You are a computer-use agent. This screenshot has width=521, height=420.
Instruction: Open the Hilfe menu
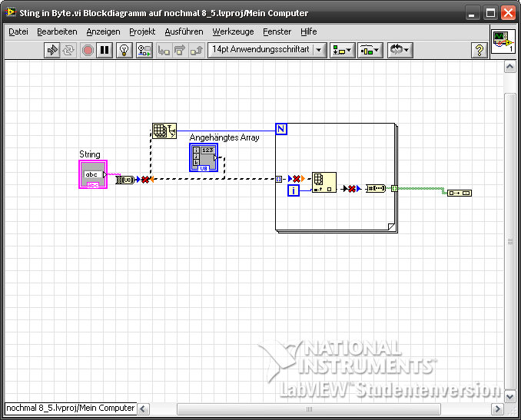pyautogui.click(x=309, y=31)
